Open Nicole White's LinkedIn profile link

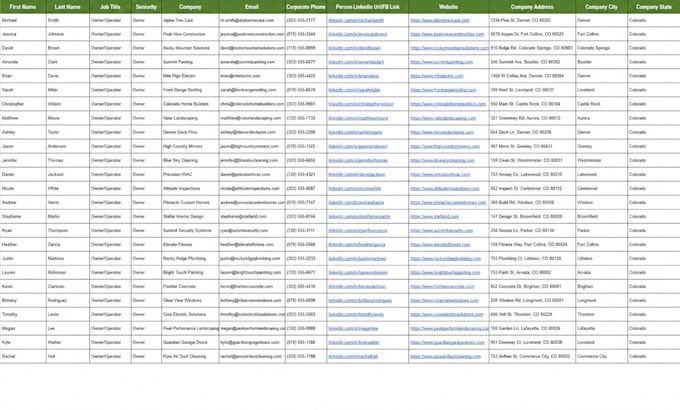pos(355,189)
